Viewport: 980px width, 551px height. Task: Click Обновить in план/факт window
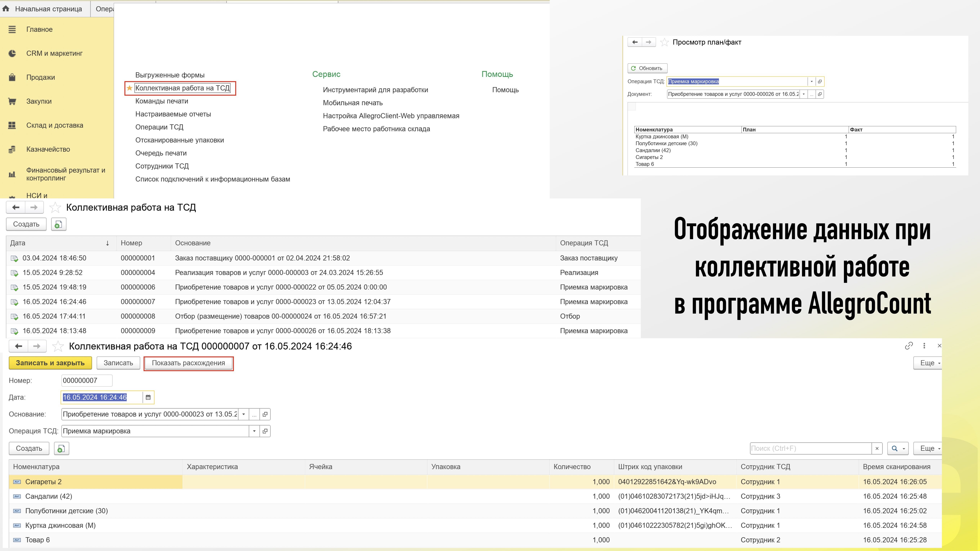647,68
